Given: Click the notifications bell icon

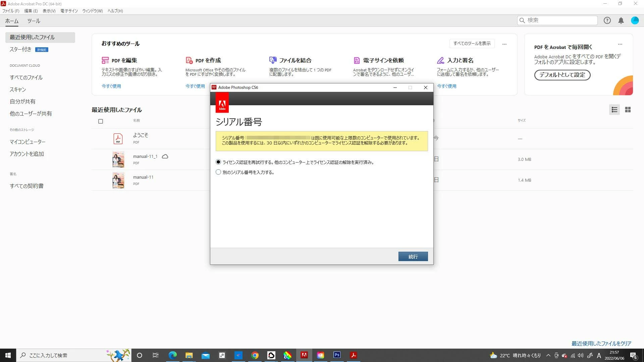Looking at the screenshot, I should click(621, 20).
